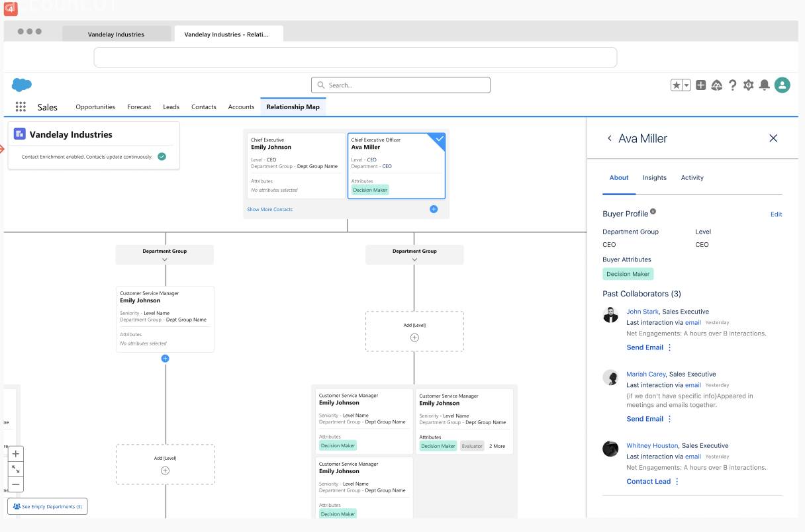This screenshot has width=805, height=532.
Task: Open more actions menu beside Contact Lead
Action: coord(677,481)
